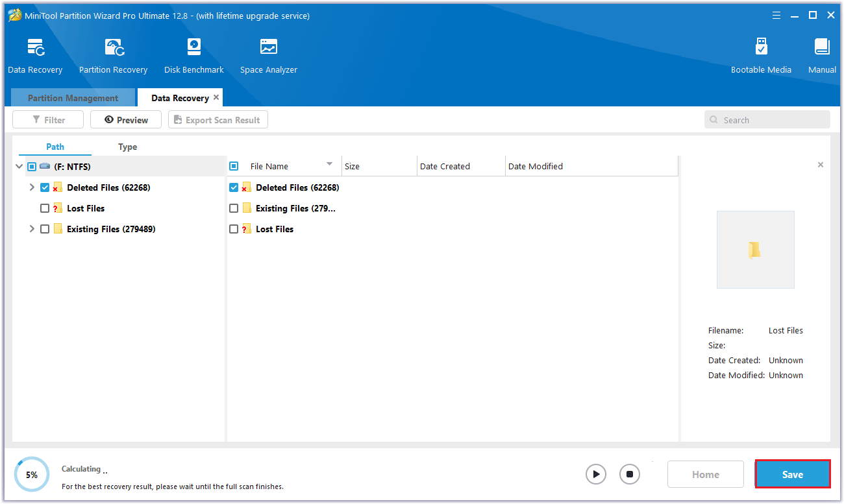
Task: Close the Data Recovery tab
Action: [x=216, y=97]
